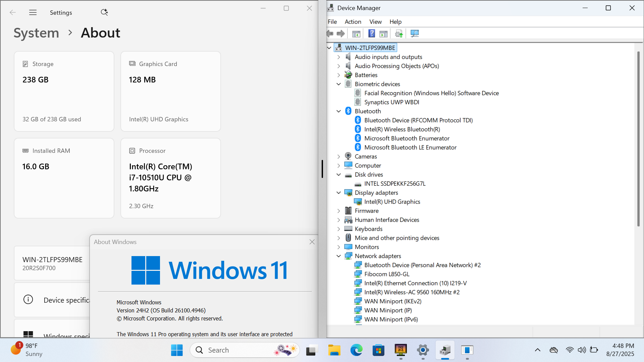
Task: Select the Bluetooth category icon in the tree
Action: [348, 111]
